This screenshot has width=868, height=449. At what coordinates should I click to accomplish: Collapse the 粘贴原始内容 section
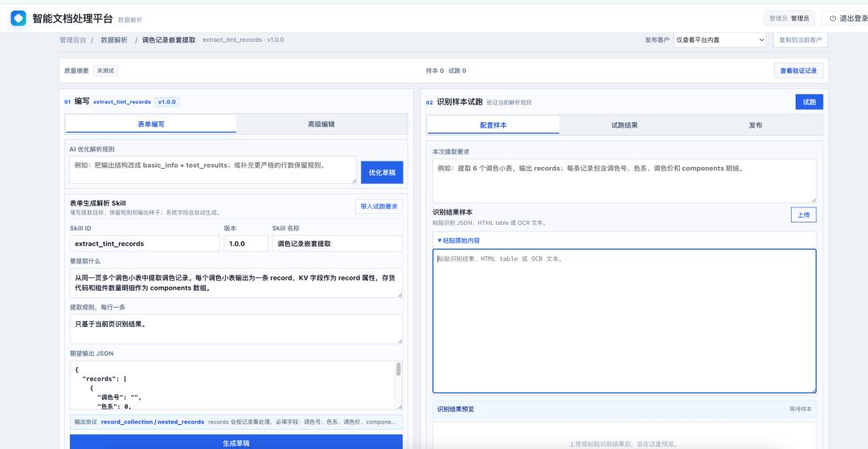point(458,240)
